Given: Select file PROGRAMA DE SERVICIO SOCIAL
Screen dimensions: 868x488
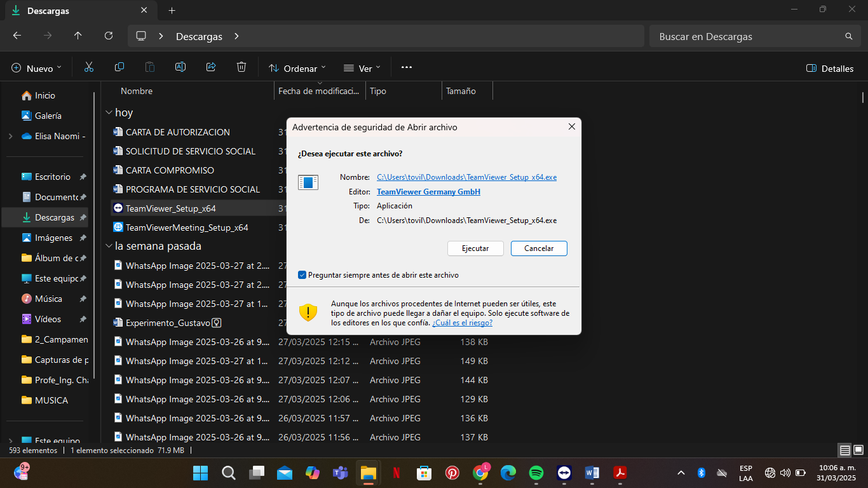Looking at the screenshot, I should (193, 189).
